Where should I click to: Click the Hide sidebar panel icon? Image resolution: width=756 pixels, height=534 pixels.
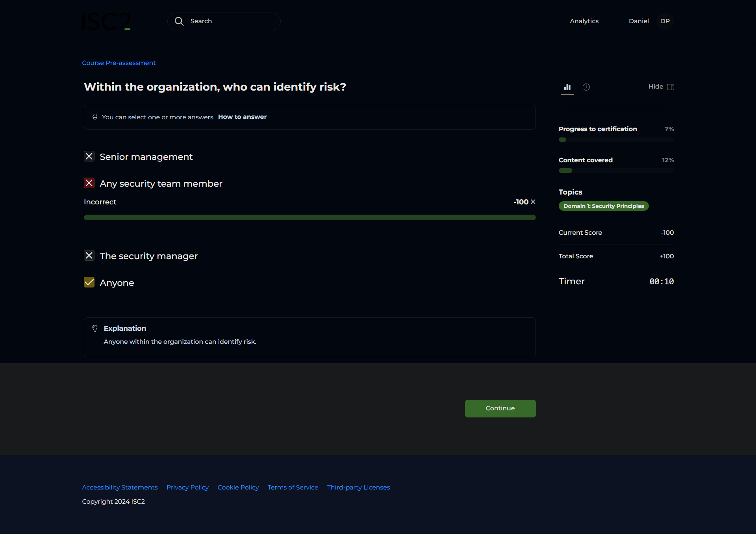pyautogui.click(x=671, y=87)
